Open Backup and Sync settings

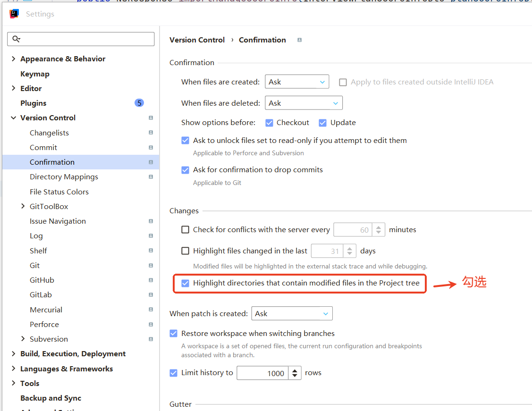51,398
